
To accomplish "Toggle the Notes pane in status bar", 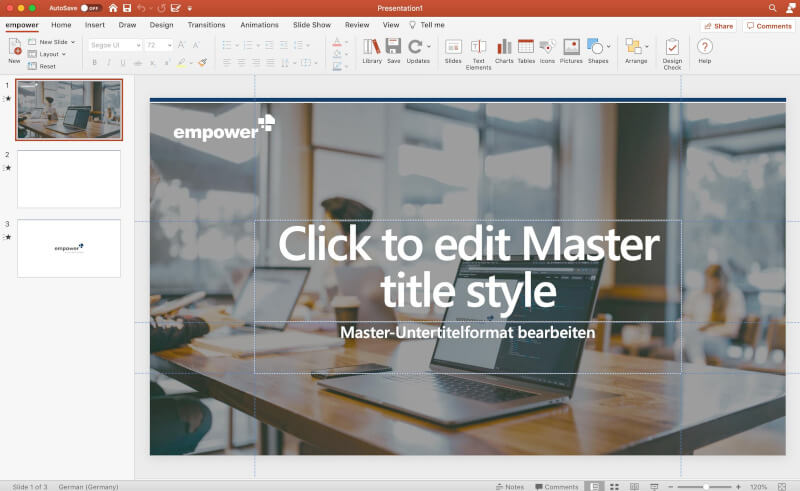I will (509, 486).
